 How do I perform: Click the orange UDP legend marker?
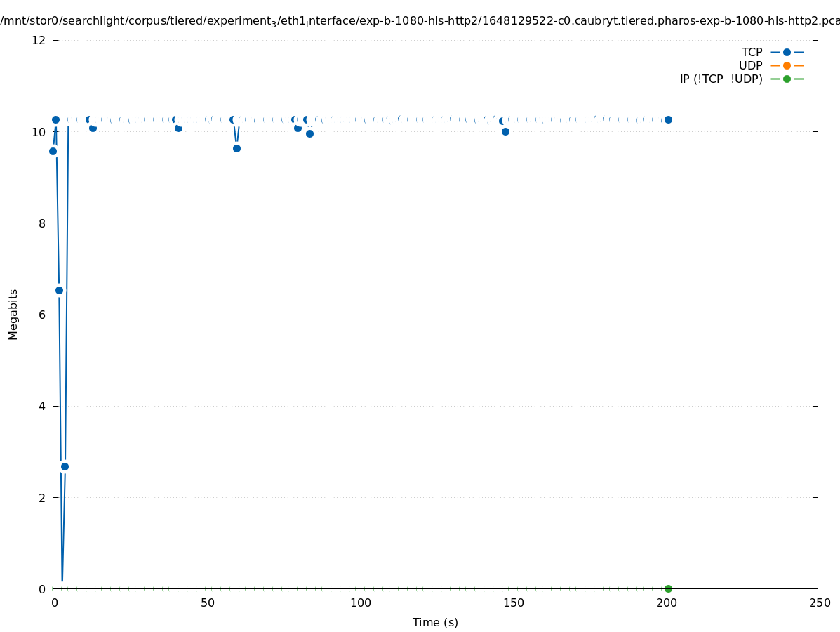[x=787, y=66]
